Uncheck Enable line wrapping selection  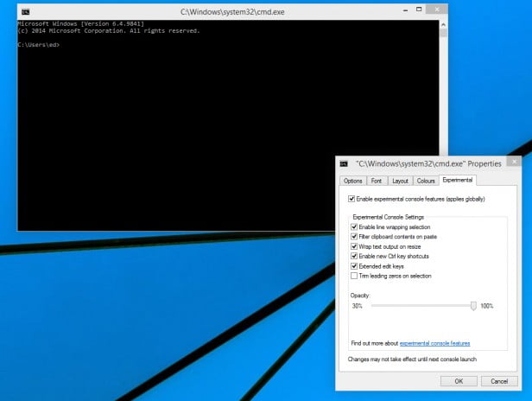pyautogui.click(x=355, y=226)
